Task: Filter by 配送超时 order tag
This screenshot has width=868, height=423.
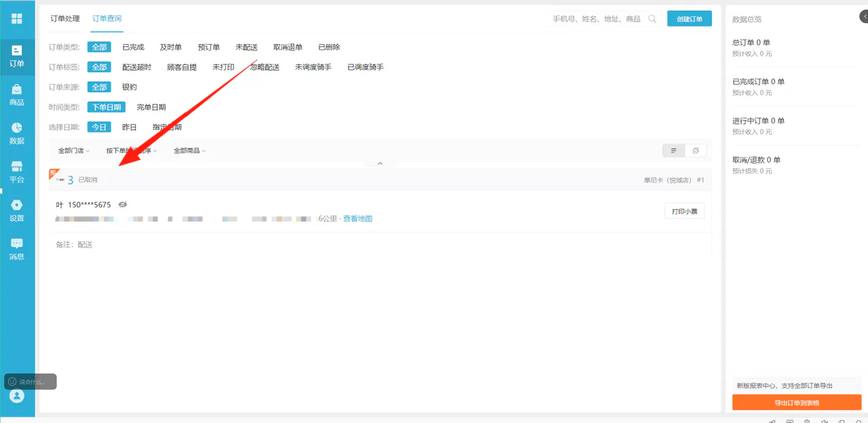Action: pos(137,67)
